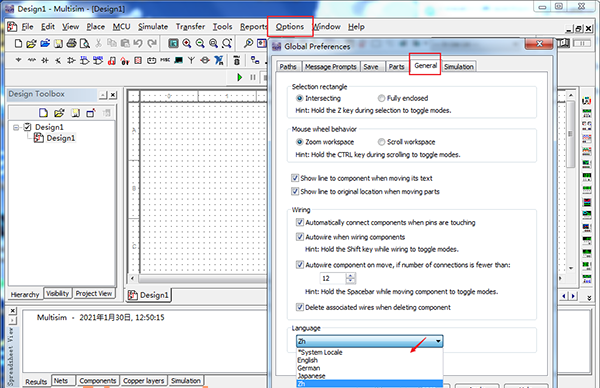The image size is (600, 388).
Task: Select the Intersecting radio button
Action: (x=300, y=98)
